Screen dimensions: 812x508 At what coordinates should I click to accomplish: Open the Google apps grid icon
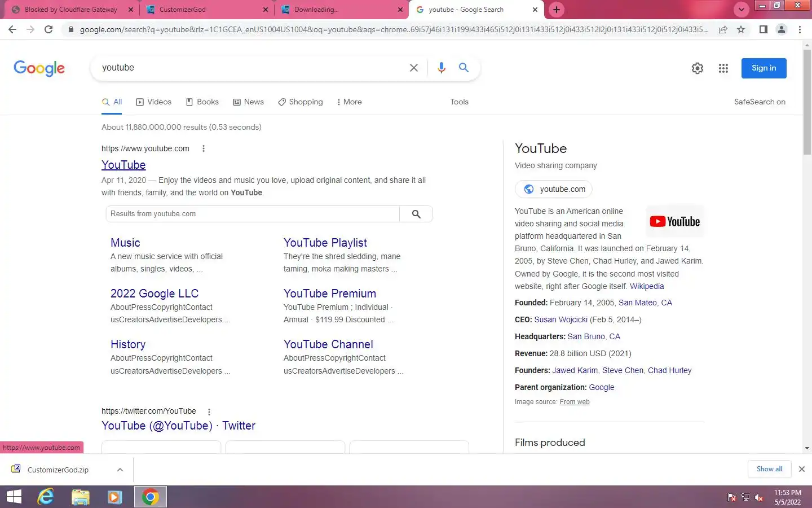click(723, 68)
